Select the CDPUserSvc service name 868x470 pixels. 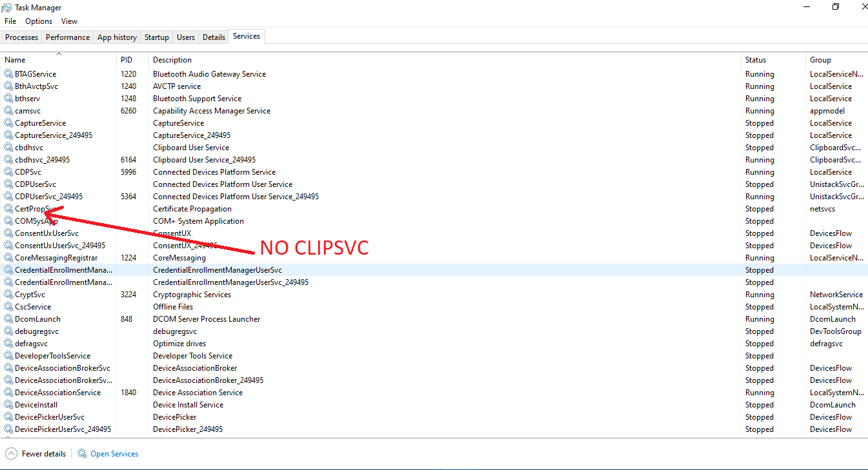point(35,184)
